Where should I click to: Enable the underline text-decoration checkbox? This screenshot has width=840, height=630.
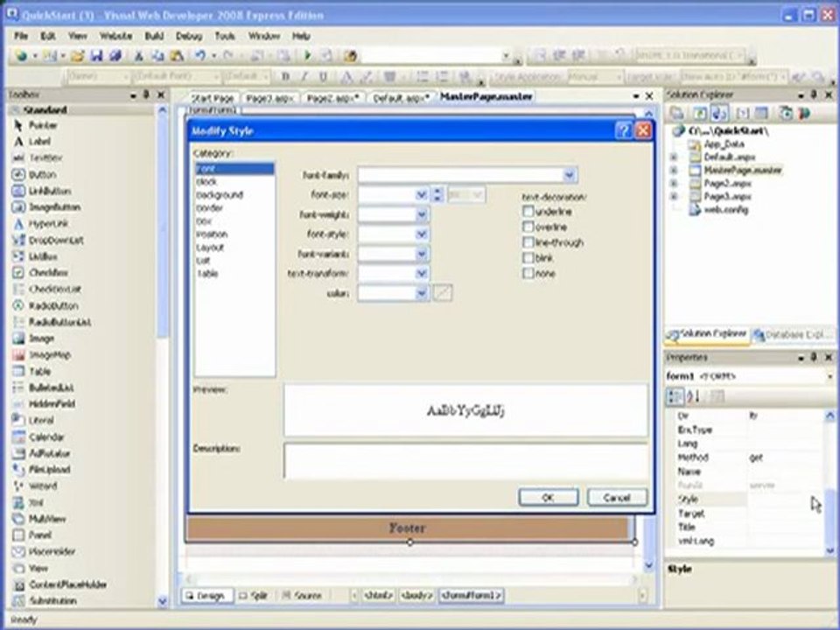(528, 212)
